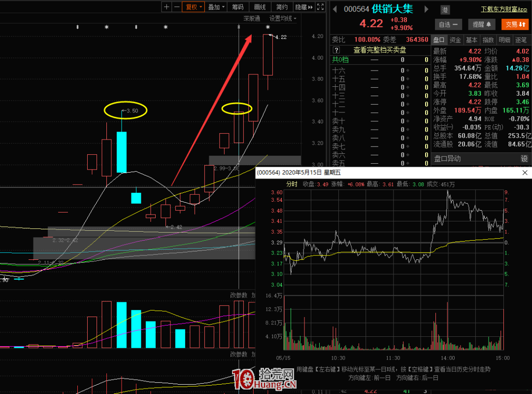Viewport: 532px width, 394px height.
Task: Click the leftmost diamond marker at chart top
Action: coord(77,27)
